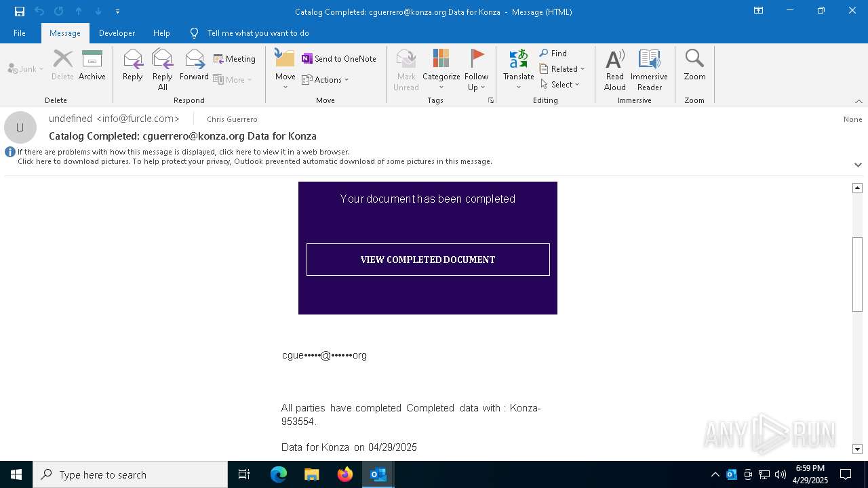
Task: Go to next item with the down arrow
Action: click(98, 12)
